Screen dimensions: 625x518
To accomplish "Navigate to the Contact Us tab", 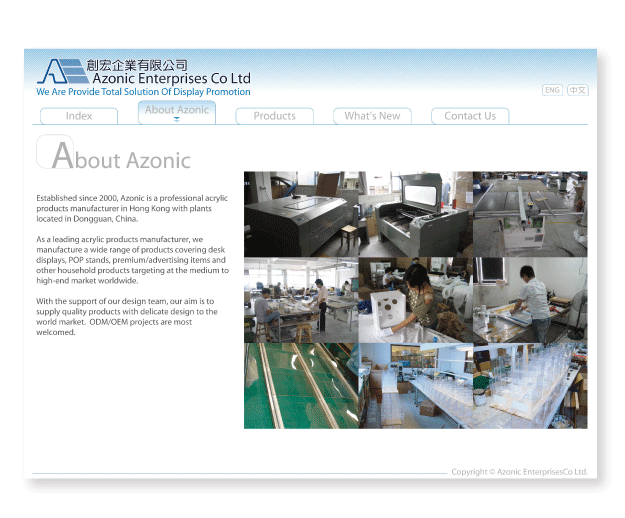I will 470,116.
